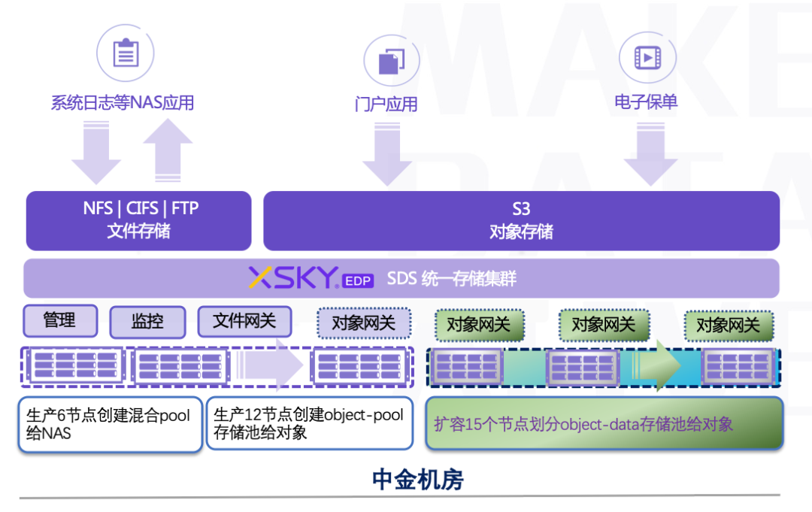Click the upward arrow under 系统日志等NAS应用
The width and height of the screenshot is (812, 512).
click(x=168, y=150)
